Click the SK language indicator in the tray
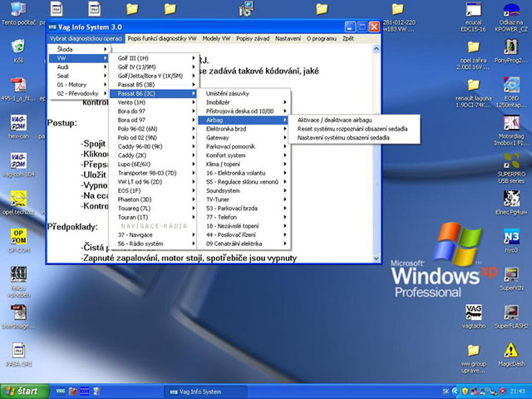The image size is (532, 399). tap(446, 392)
